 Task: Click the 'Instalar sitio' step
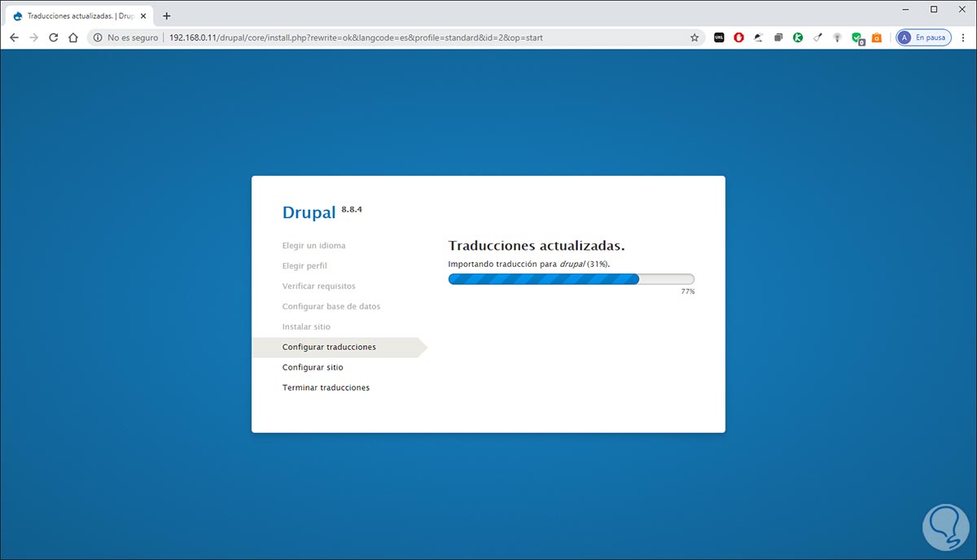coord(306,327)
